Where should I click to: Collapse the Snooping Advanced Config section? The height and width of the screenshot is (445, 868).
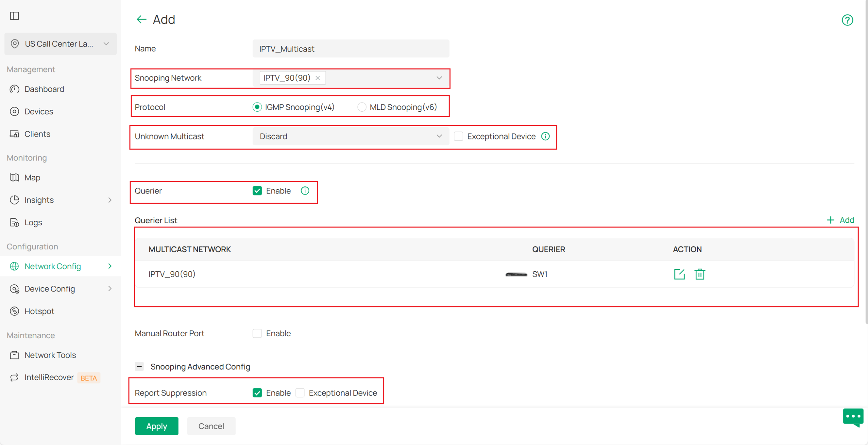[139, 367]
